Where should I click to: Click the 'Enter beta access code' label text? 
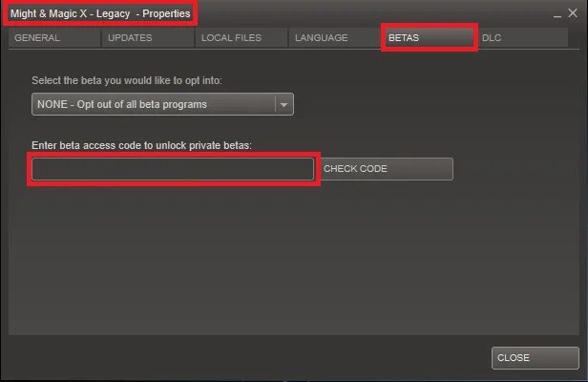point(141,145)
